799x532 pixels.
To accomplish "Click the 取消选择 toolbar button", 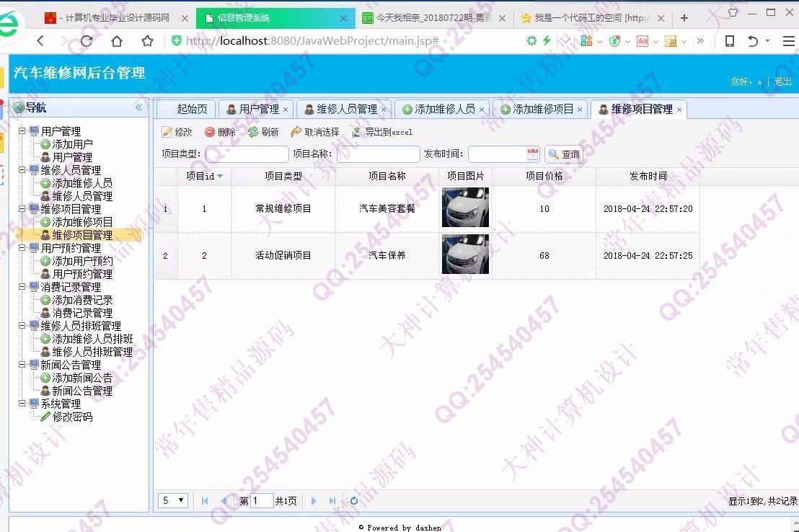I will 315,132.
